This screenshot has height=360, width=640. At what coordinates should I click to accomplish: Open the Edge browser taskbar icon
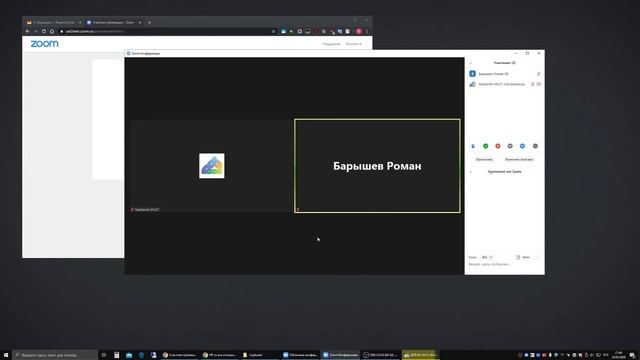141,355
